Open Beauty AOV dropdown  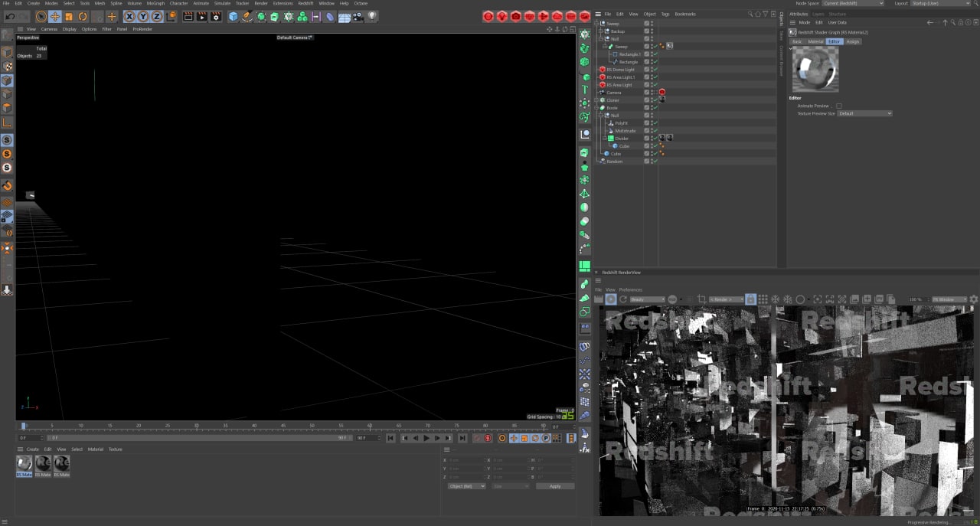click(647, 299)
